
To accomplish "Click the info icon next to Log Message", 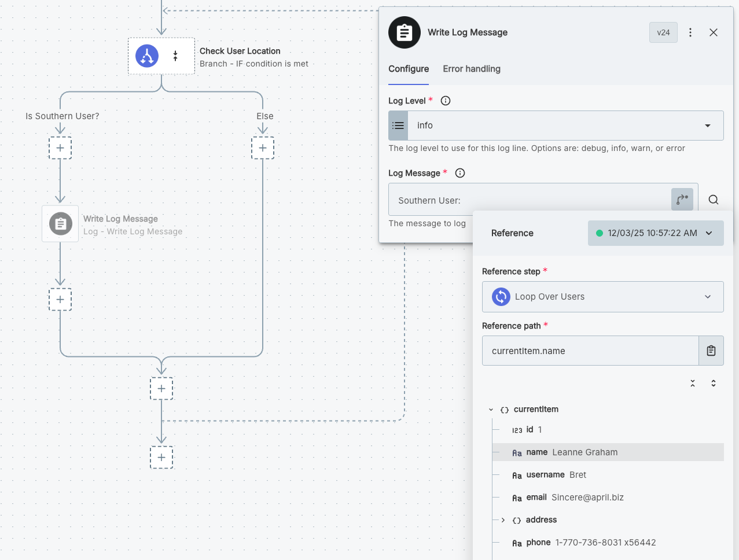I will pyautogui.click(x=459, y=172).
